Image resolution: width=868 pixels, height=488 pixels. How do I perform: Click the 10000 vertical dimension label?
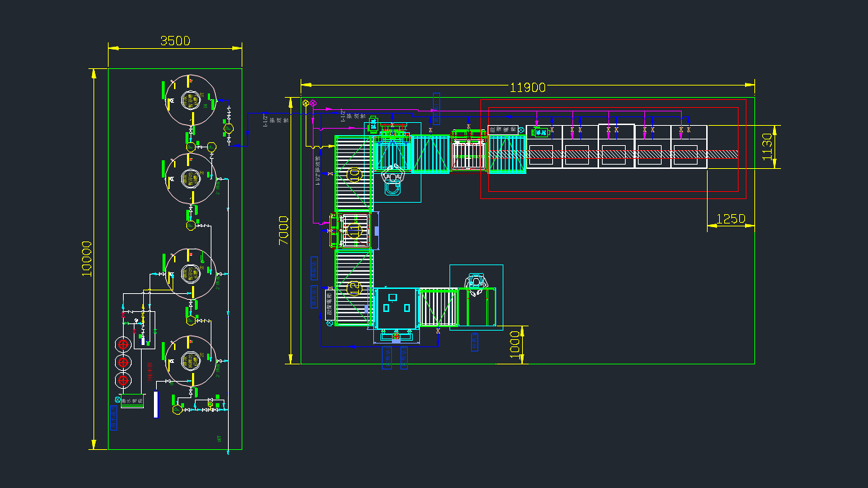[x=87, y=259]
